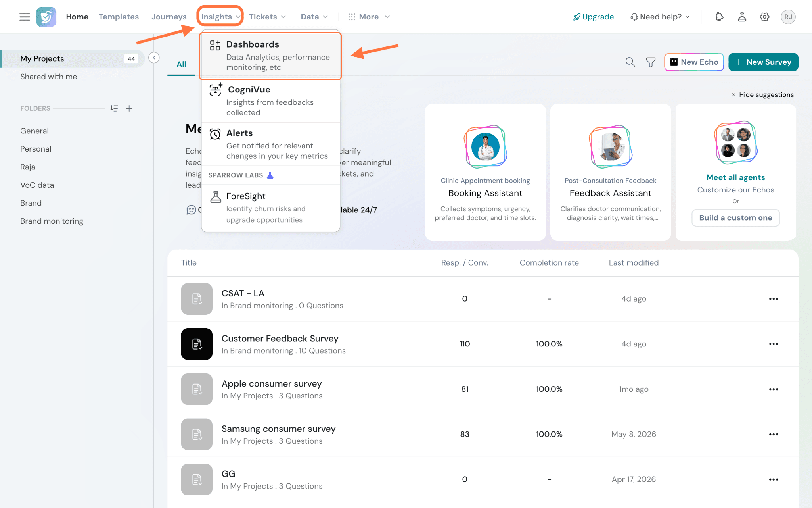Open the Brand monitoring folder

pos(52,221)
